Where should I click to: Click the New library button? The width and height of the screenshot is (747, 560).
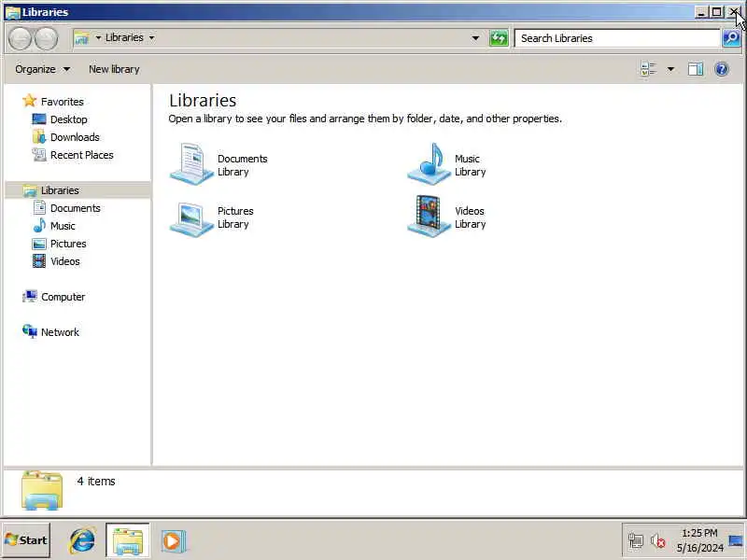point(114,69)
